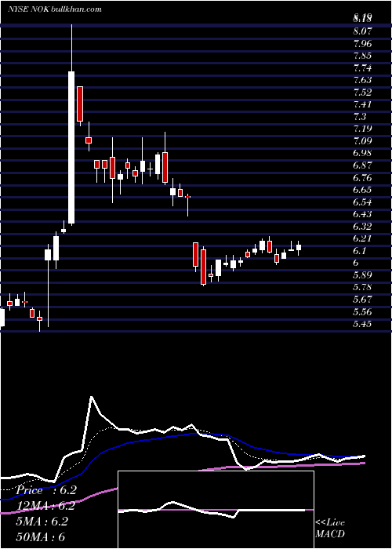Click the 6.87 price axis label

[362, 165]
